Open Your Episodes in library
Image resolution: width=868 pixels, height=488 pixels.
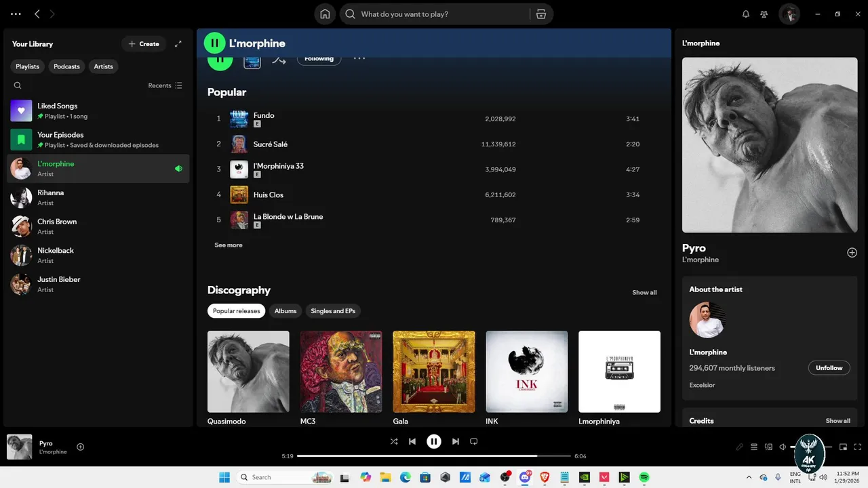coord(98,140)
